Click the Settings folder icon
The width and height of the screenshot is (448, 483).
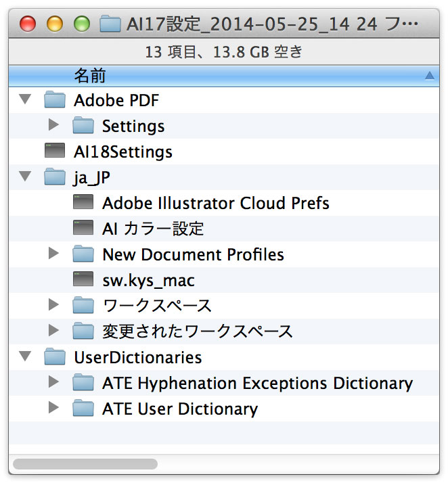(83, 125)
